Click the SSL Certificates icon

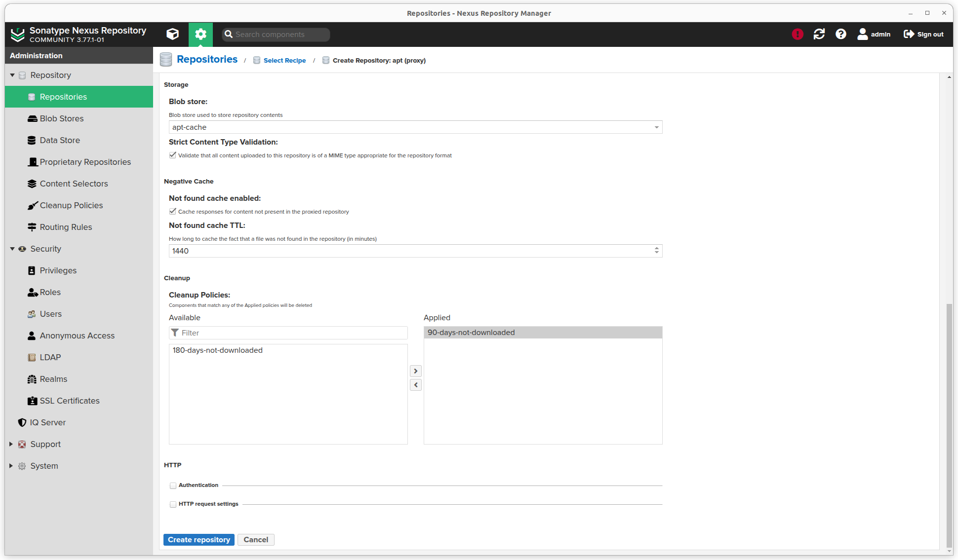point(32,401)
